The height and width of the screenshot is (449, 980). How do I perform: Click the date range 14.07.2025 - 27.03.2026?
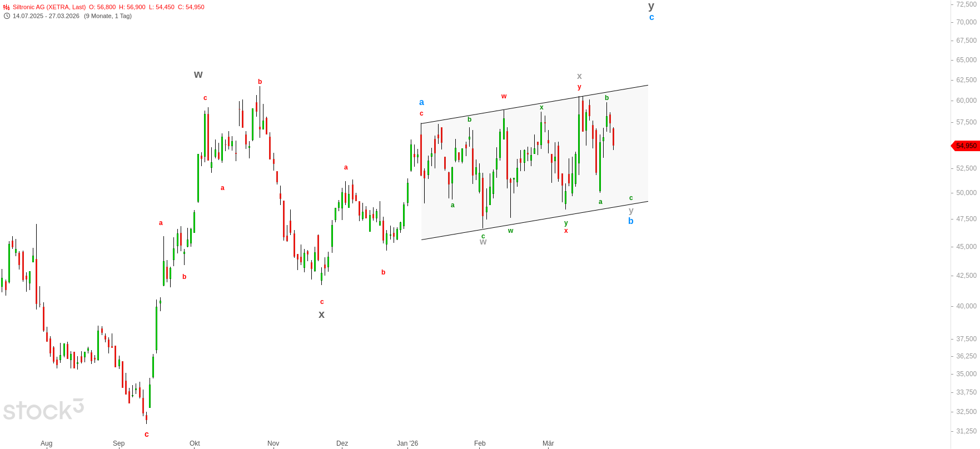(x=46, y=16)
